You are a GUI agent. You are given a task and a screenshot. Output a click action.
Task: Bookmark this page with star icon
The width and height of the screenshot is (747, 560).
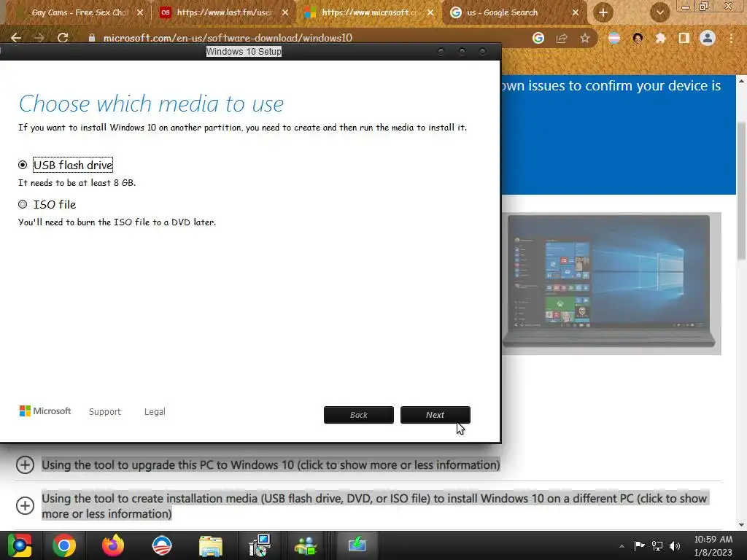pyautogui.click(x=585, y=38)
